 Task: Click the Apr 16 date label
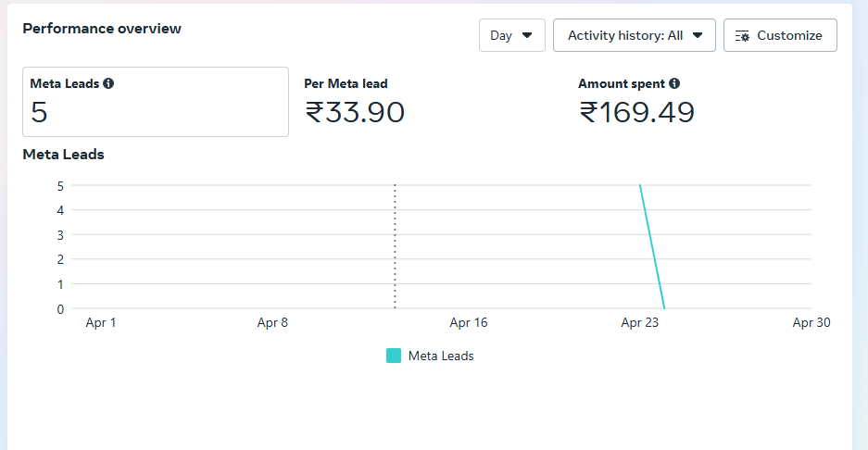468,323
